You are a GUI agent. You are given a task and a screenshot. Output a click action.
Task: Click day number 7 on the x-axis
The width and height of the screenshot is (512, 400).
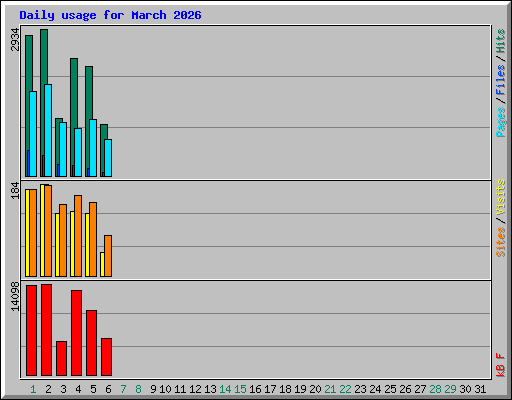pos(123,389)
